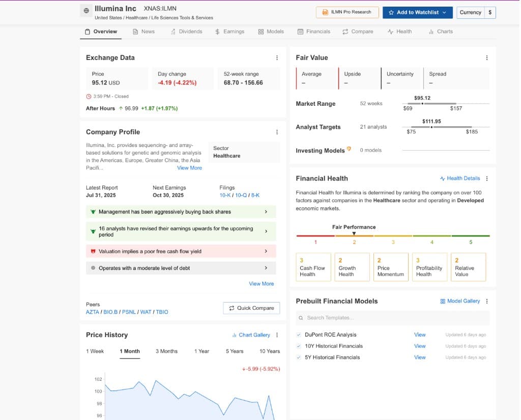Viewport: 521px width, 420px height.
Task: Select 1 Year price range
Action: (202, 351)
